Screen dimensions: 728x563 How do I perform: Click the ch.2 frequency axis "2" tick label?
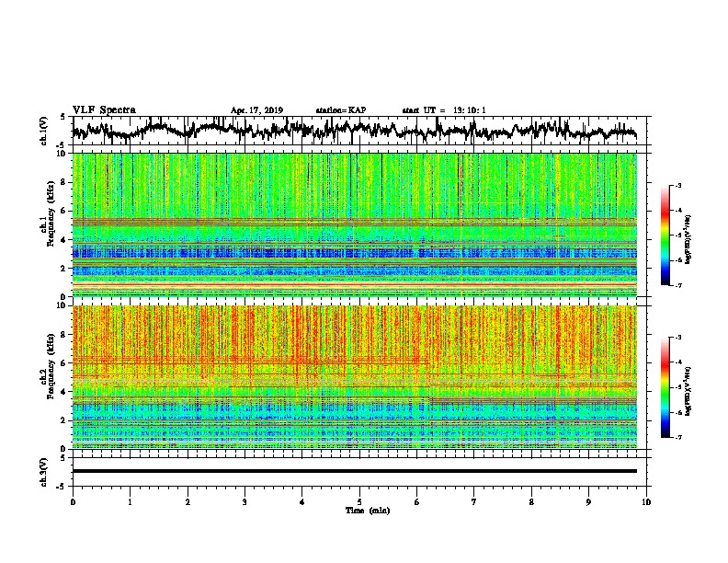(63, 420)
